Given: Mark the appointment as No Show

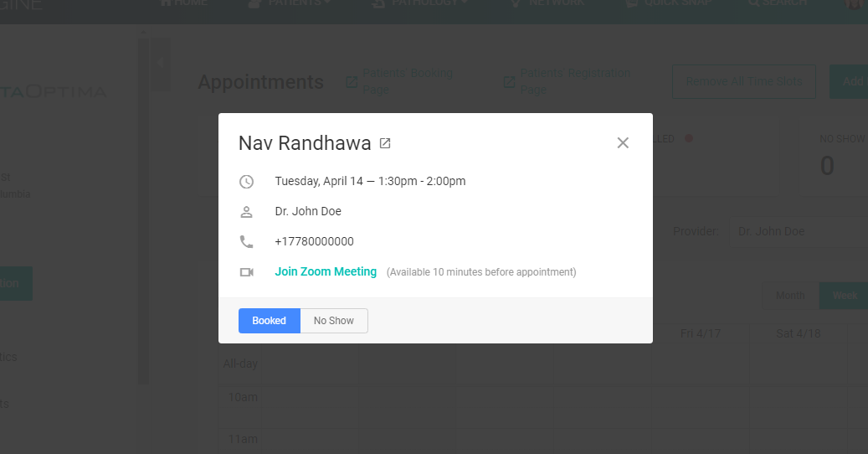Looking at the screenshot, I should point(333,321).
